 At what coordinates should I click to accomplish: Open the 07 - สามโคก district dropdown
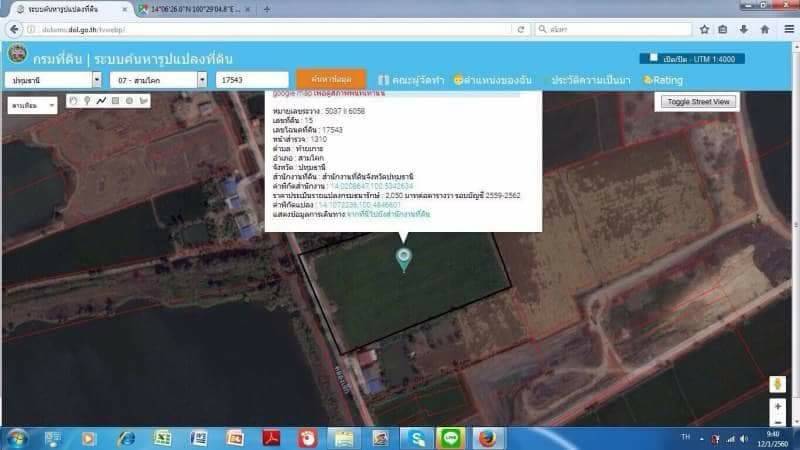(x=159, y=79)
